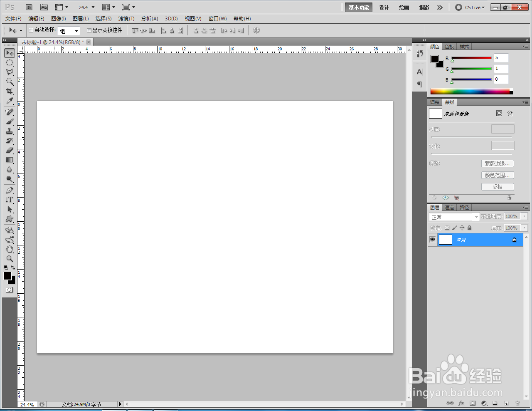Select the Pen tool

point(10,191)
